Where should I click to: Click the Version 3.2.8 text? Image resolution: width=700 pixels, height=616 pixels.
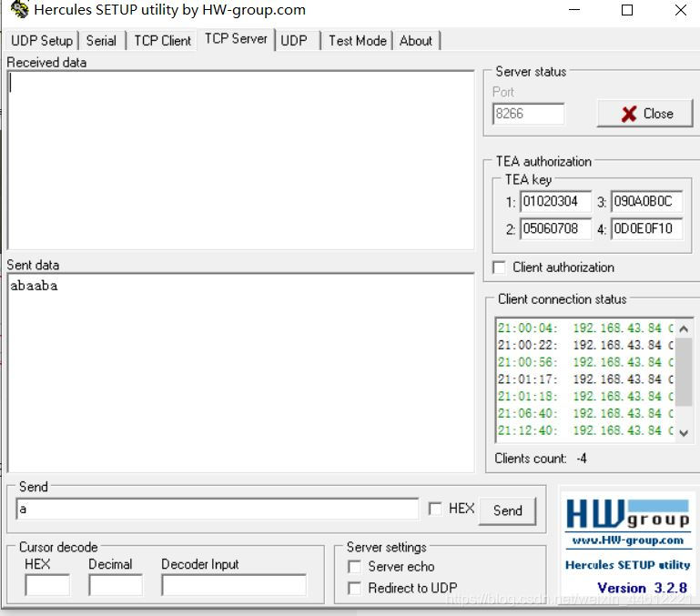point(642,588)
